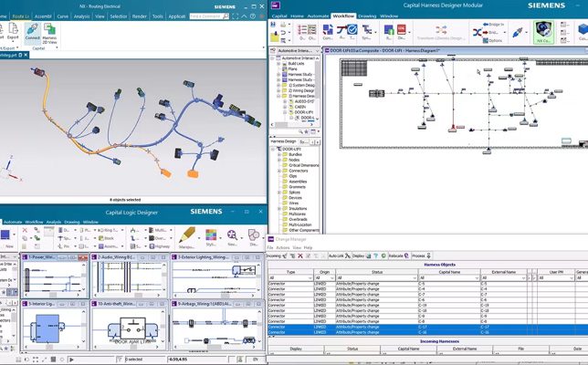Open the Style color grid icon
588x365 pixels.
tap(211, 235)
